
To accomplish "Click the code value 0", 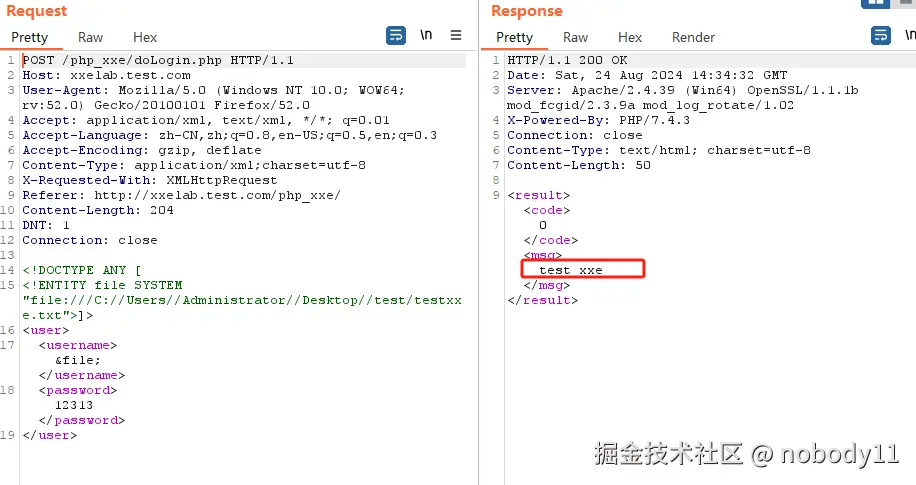I will point(543,225).
